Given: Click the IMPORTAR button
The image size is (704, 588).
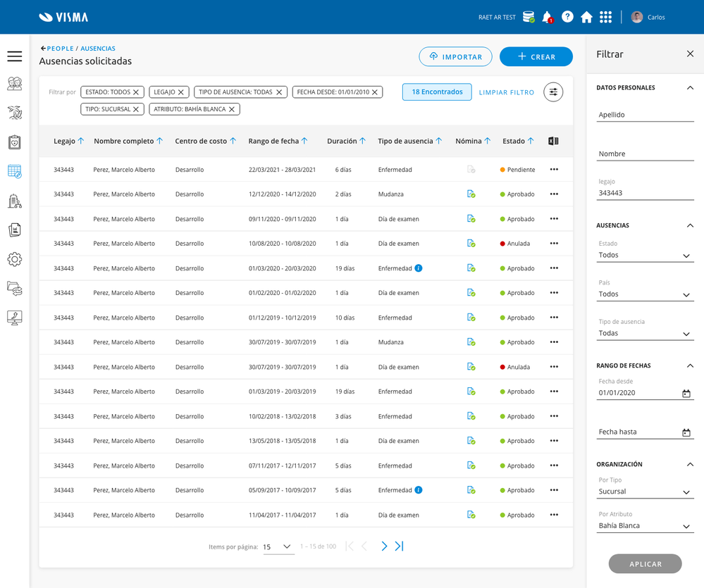Looking at the screenshot, I should [x=455, y=56].
